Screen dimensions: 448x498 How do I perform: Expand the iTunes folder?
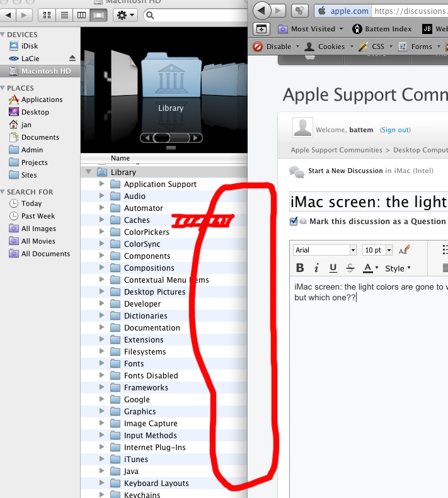[101, 458]
